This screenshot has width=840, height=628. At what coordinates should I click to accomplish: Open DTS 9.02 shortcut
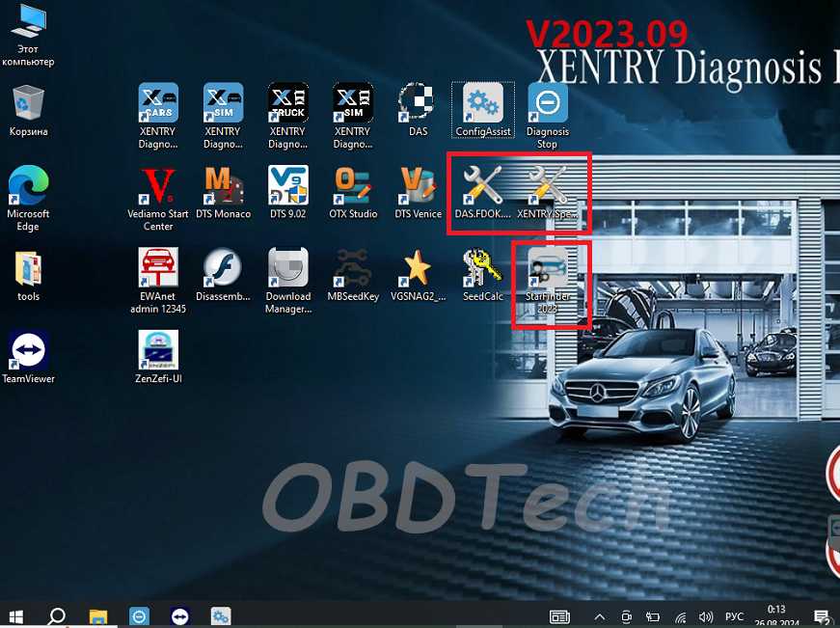coord(287,192)
